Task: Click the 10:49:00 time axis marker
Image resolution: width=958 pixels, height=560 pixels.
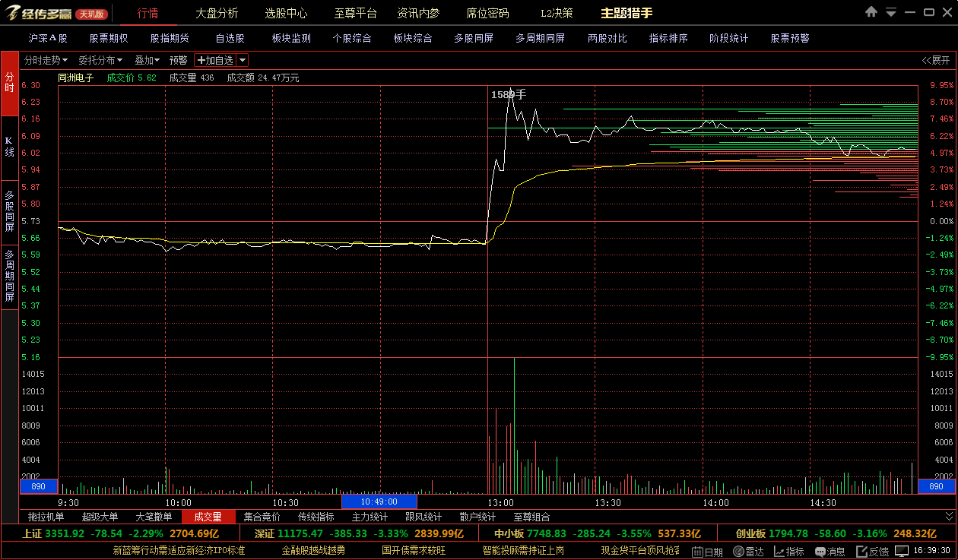Action: [x=379, y=501]
